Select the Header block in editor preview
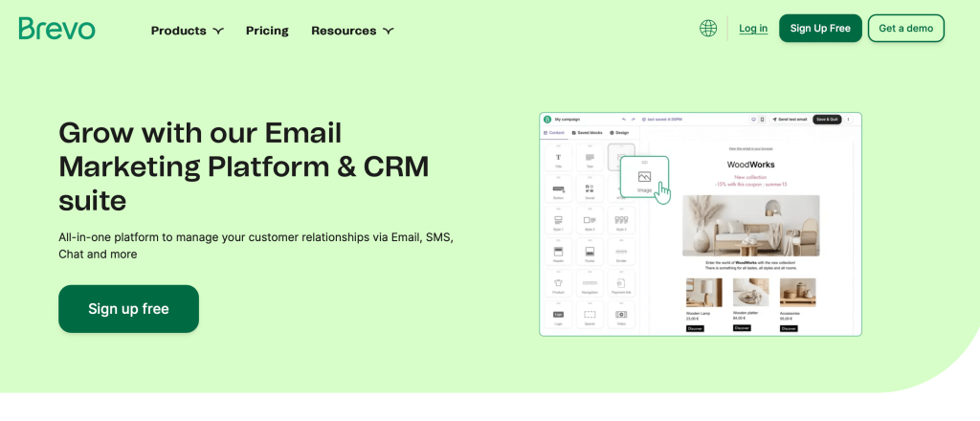The height and width of the screenshot is (421, 980). point(558,253)
